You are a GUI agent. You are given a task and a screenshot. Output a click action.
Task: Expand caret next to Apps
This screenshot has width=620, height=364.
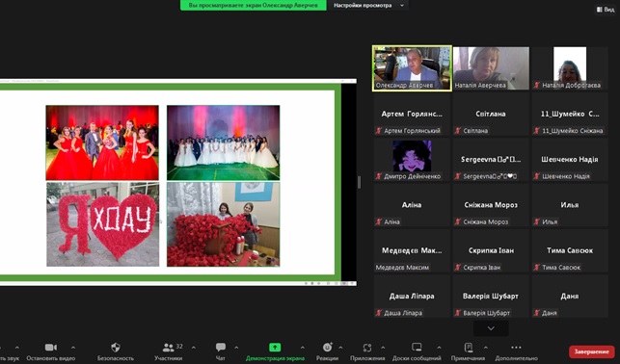coord(383,348)
